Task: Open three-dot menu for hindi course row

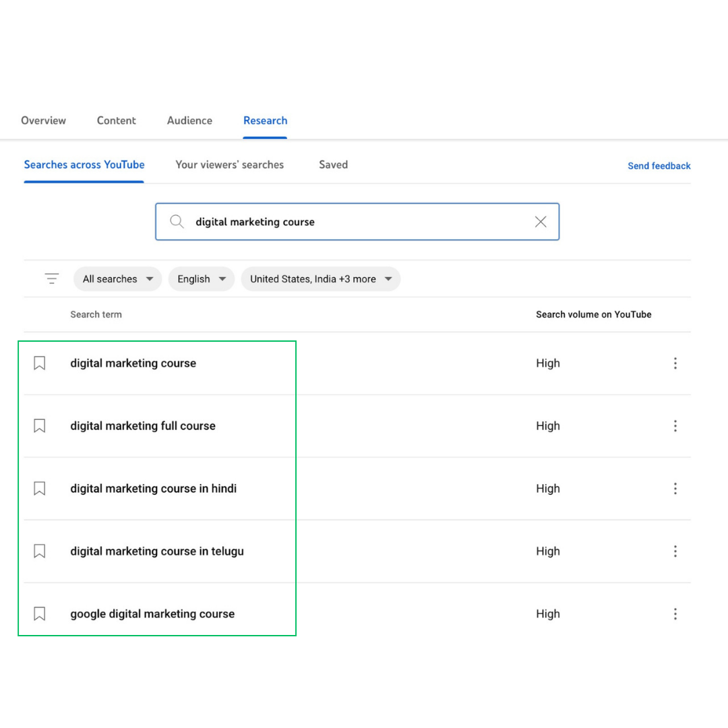Action: (x=675, y=489)
